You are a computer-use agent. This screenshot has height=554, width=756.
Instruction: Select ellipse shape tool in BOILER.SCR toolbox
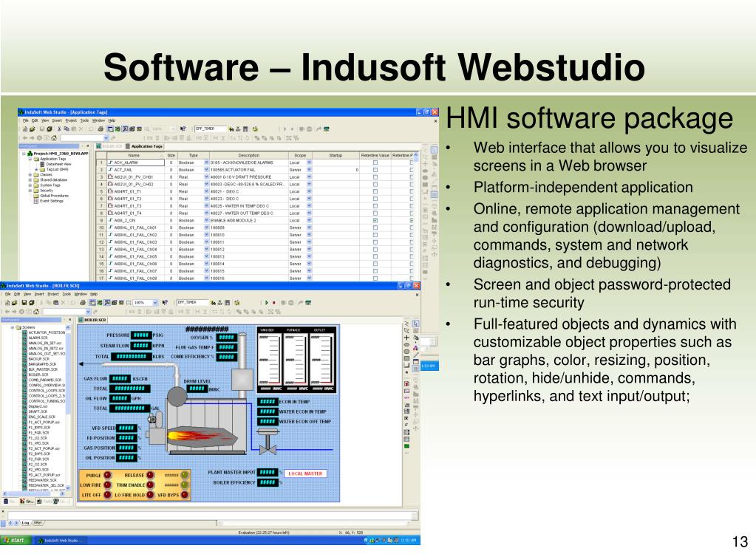click(407, 345)
